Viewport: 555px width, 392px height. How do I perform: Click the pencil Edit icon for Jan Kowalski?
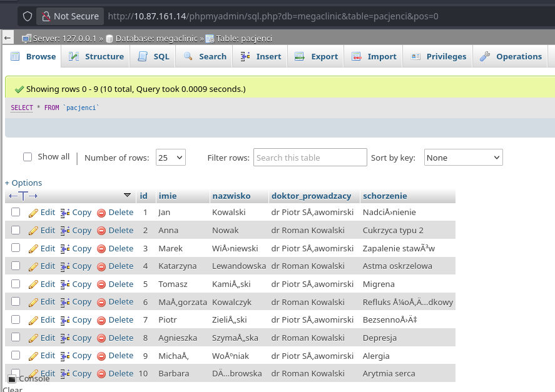(x=33, y=213)
